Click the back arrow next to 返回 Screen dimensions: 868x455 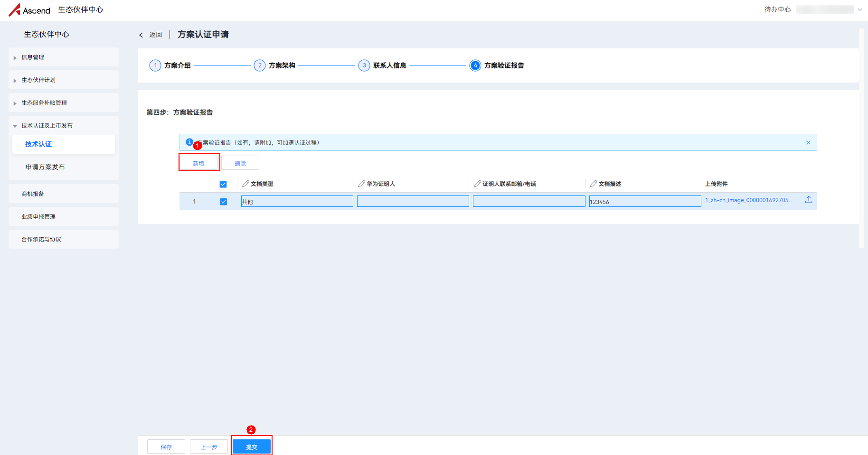tap(141, 35)
